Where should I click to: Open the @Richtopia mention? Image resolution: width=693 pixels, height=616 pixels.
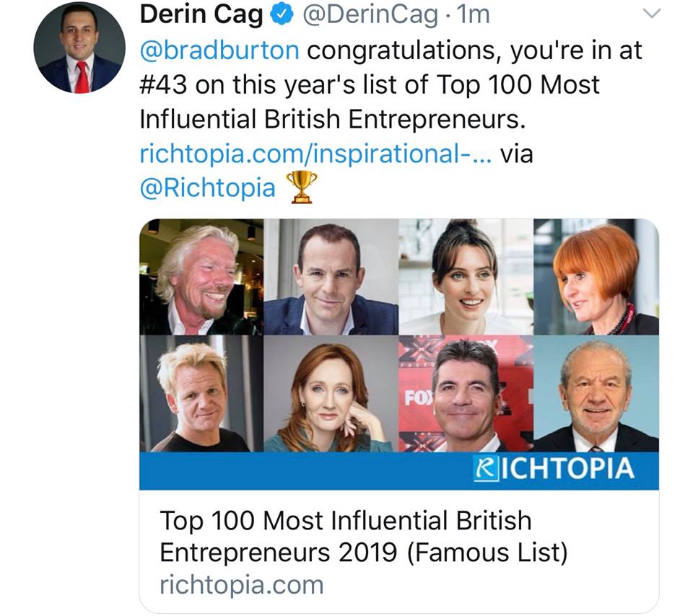coord(207,188)
